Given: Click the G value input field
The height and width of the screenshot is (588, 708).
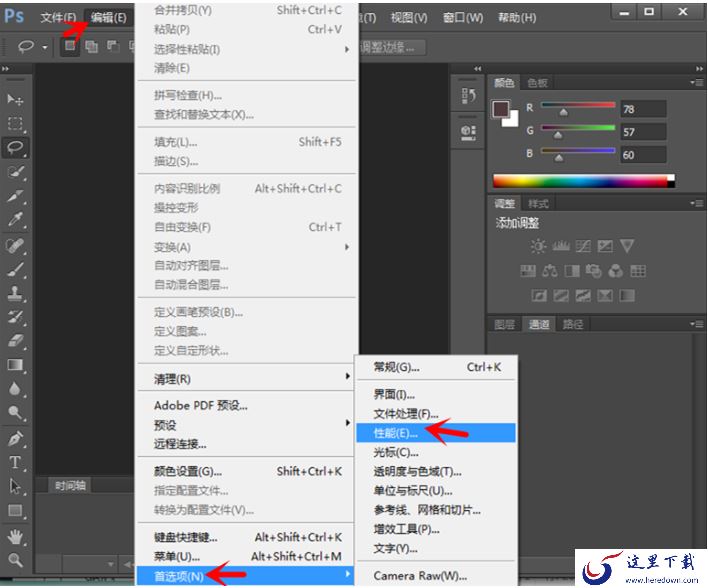Looking at the screenshot, I should [643, 132].
